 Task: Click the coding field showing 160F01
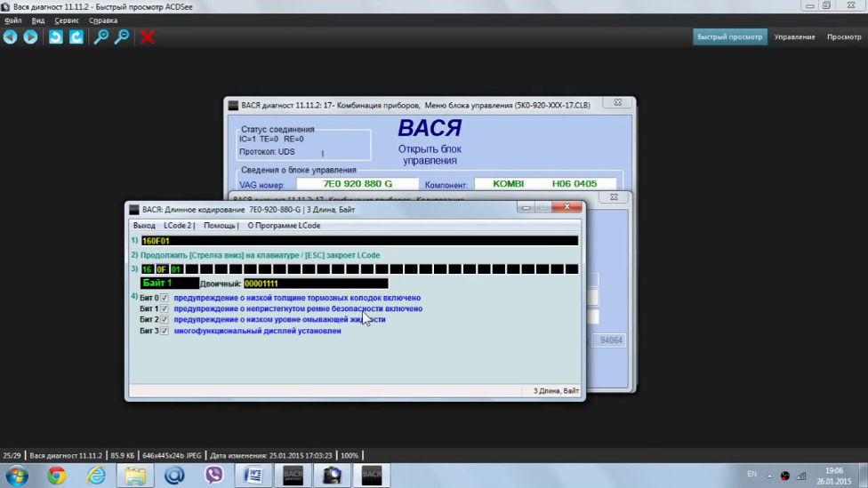(x=359, y=241)
